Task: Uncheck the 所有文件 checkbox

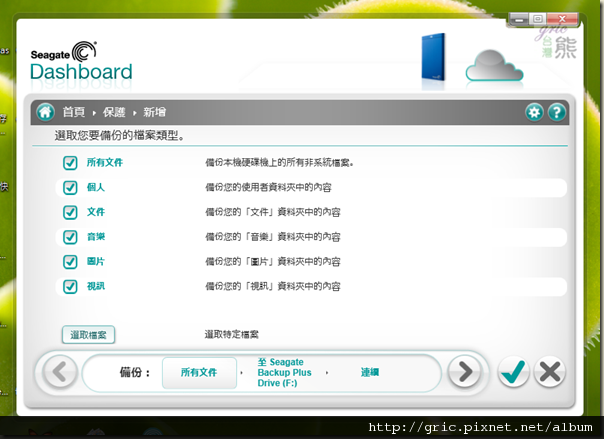Action: 70,163
